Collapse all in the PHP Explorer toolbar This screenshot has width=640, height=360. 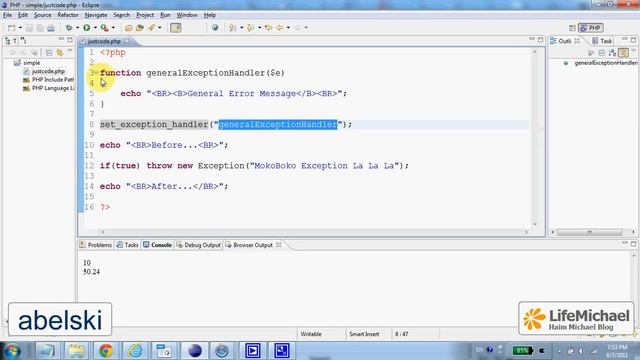(x=49, y=53)
